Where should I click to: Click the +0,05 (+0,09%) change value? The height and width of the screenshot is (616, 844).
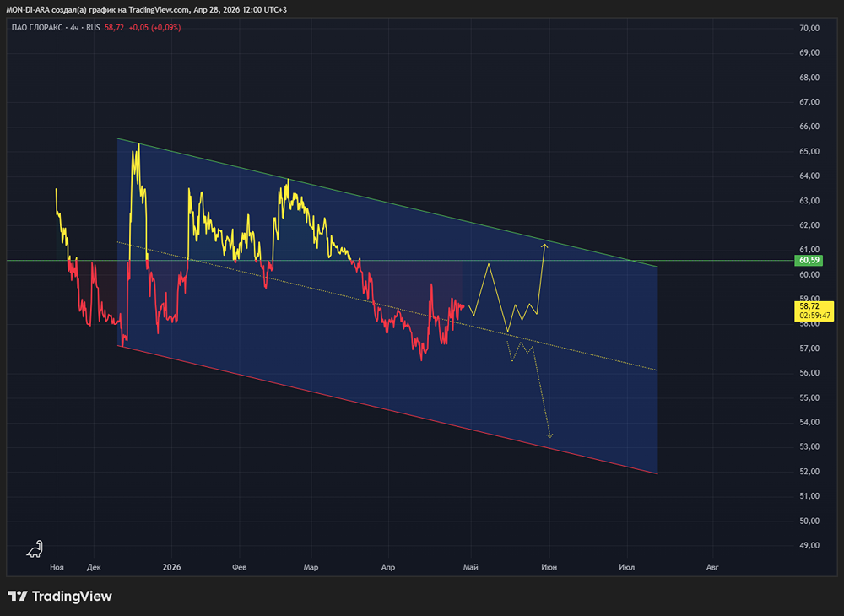[x=154, y=28]
